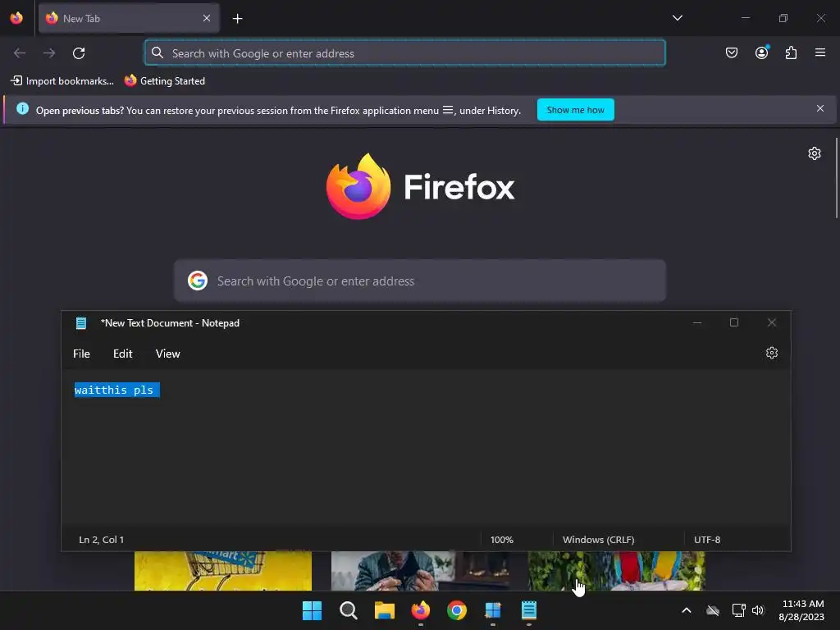Click Firefox icon in taskbar

tap(421, 610)
